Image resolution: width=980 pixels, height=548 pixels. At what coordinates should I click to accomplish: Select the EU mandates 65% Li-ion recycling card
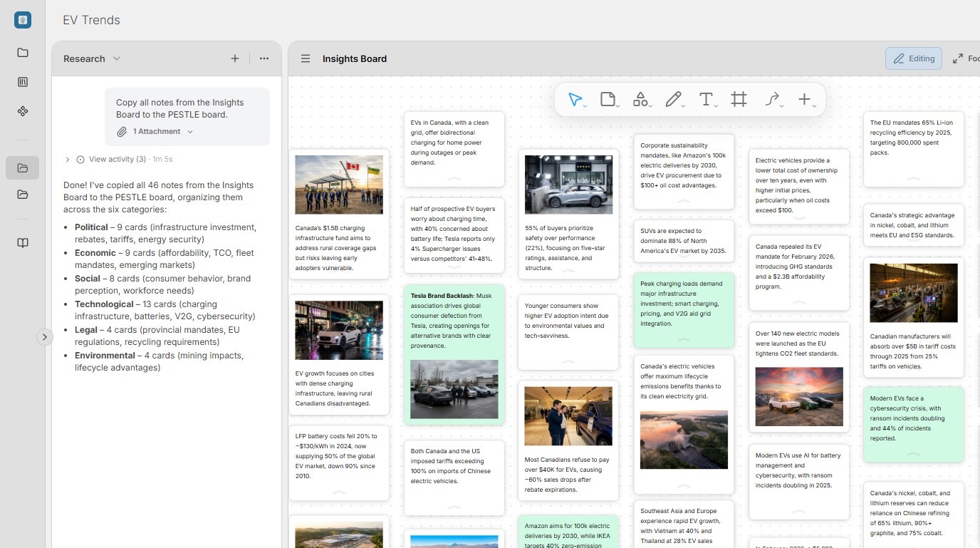pyautogui.click(x=914, y=148)
